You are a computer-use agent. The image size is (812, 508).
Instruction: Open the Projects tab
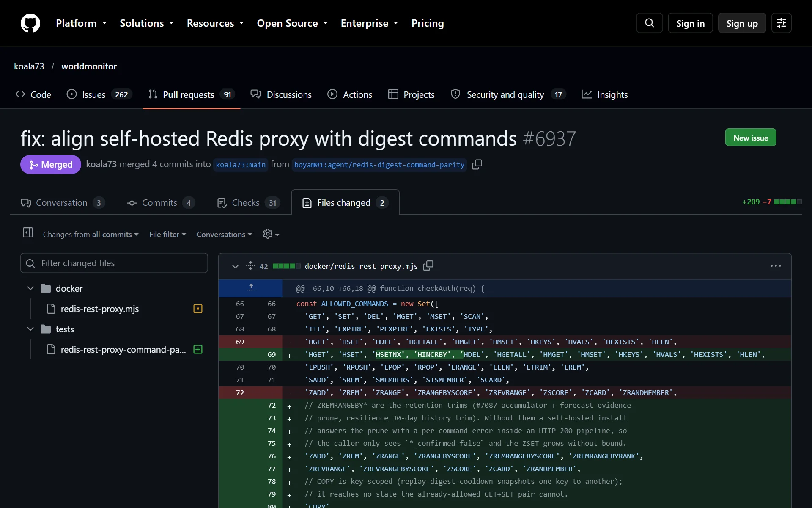pos(411,94)
